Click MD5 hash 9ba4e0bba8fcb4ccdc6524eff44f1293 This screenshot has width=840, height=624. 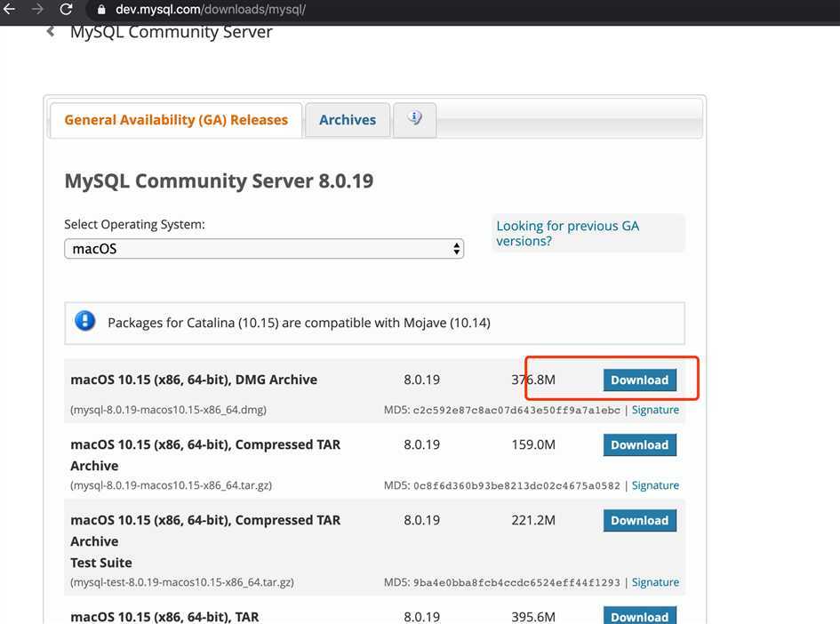[x=516, y=583]
